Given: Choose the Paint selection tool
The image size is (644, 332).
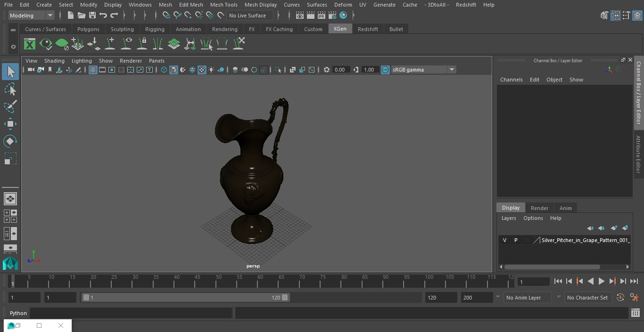Looking at the screenshot, I should 10,106.
